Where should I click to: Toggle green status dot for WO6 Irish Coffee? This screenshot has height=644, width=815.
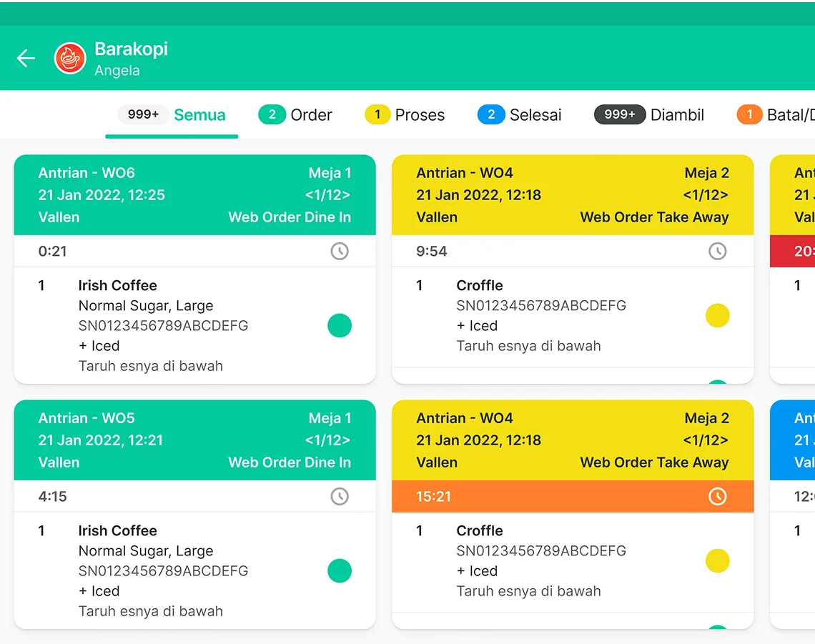tap(340, 325)
